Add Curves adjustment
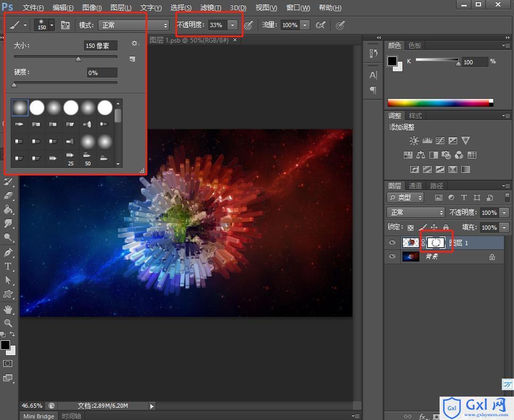514x420 pixels. (x=440, y=141)
